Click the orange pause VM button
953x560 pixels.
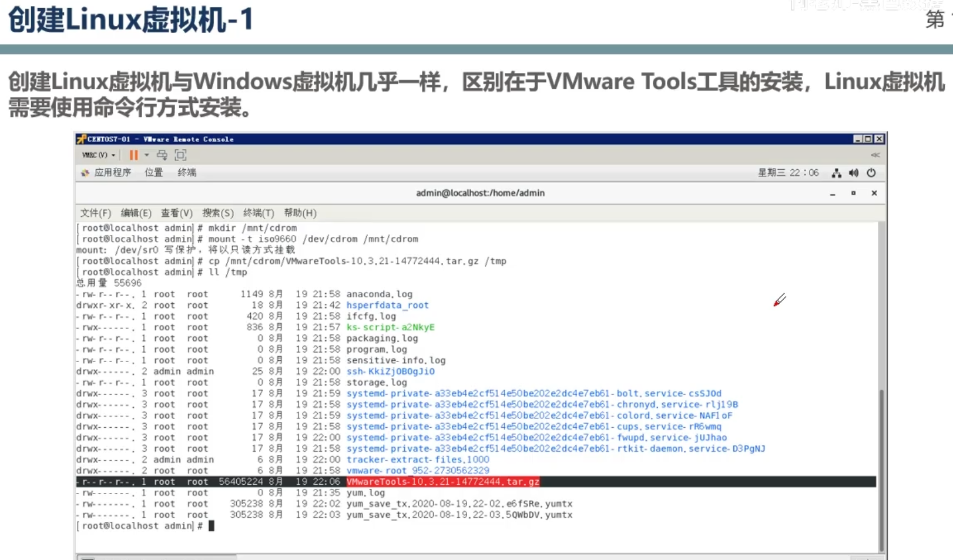coord(133,155)
